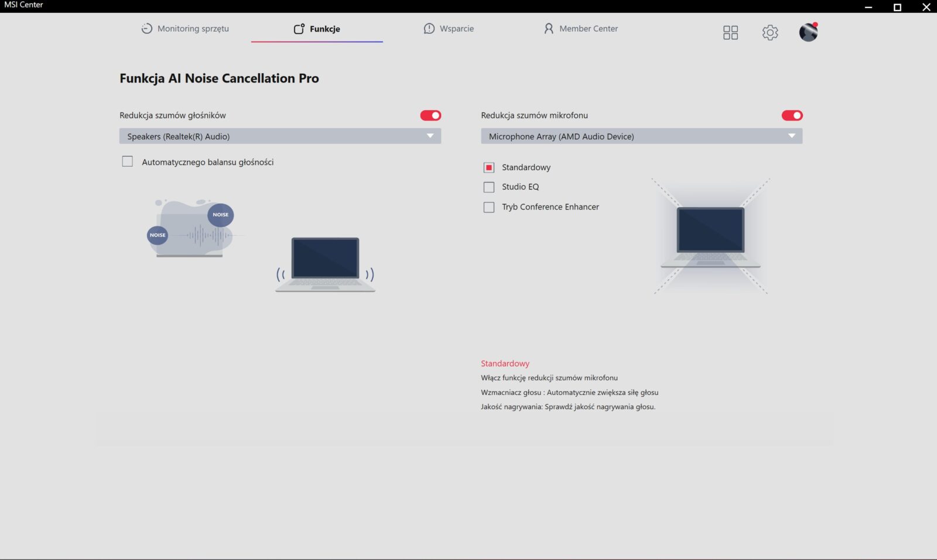Viewport: 937px width, 560px height.
Task: Click the Monitoring sprzętu gauge icon
Action: tap(146, 29)
